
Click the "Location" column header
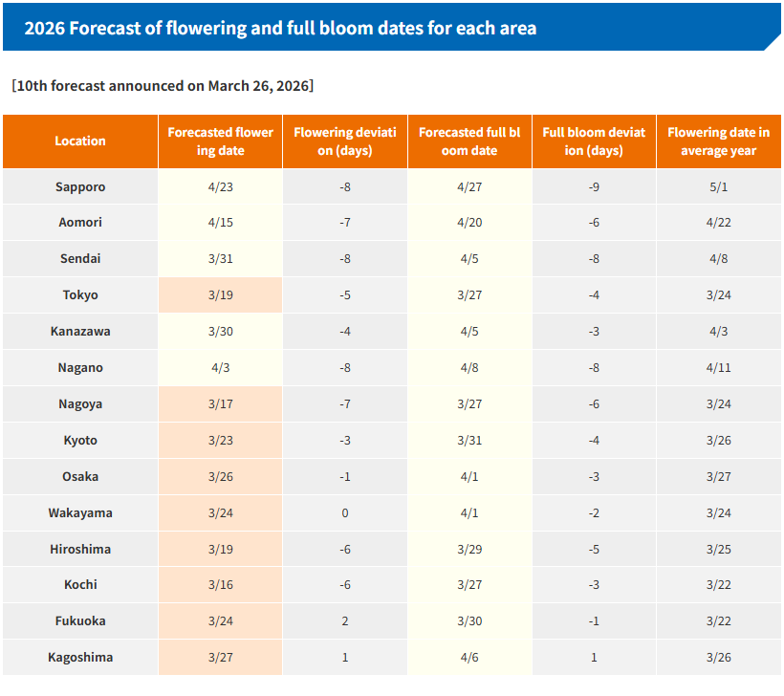click(x=80, y=141)
